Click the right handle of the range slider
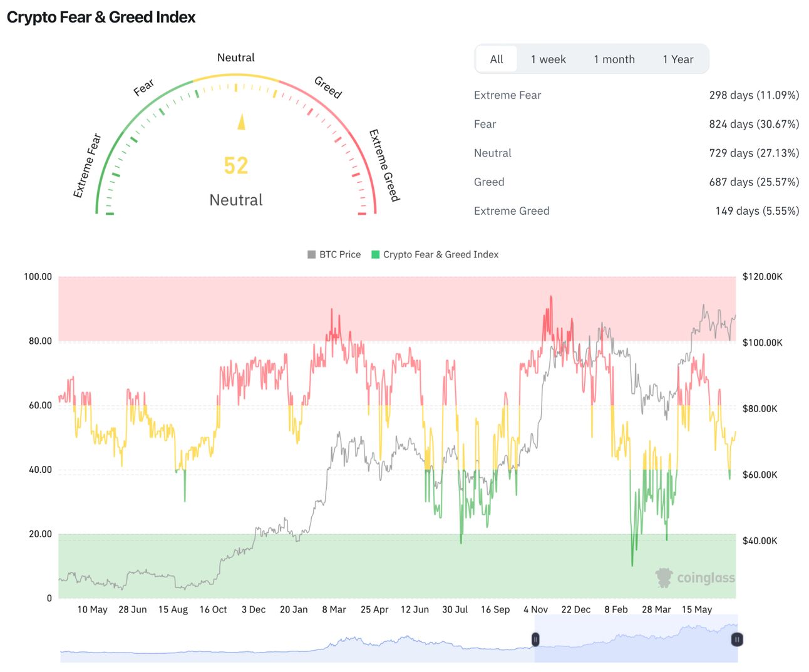The width and height of the screenshot is (809, 672). point(737,639)
